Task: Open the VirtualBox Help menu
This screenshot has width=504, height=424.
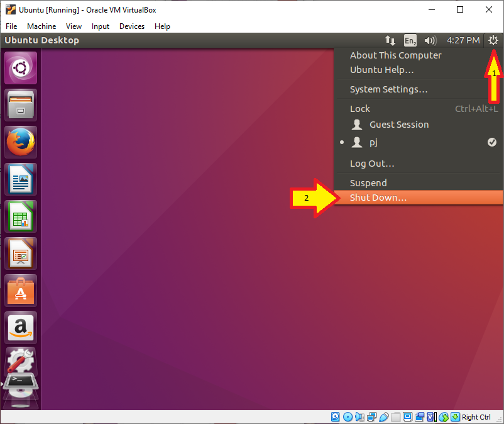Action: [x=162, y=26]
